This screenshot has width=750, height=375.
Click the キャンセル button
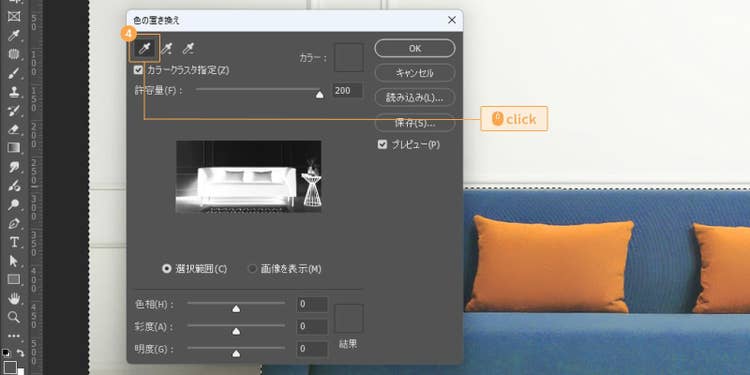(x=415, y=73)
